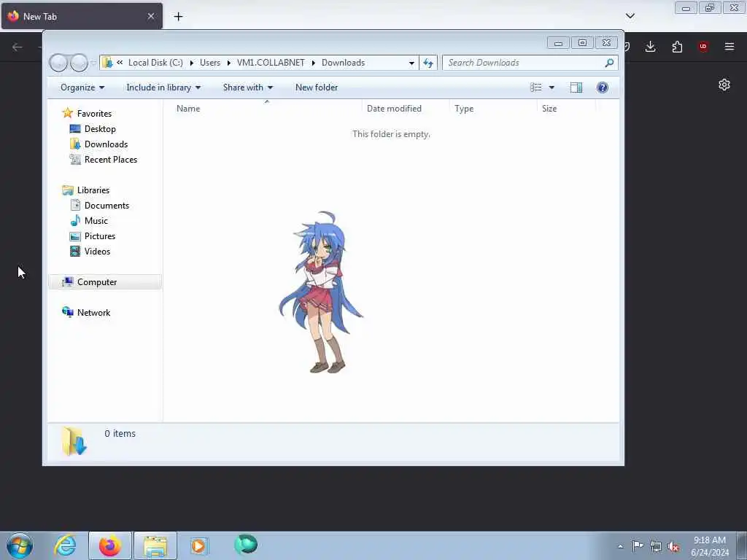Open a new Firefox tab with plus
The height and width of the screenshot is (560, 747).
(178, 17)
